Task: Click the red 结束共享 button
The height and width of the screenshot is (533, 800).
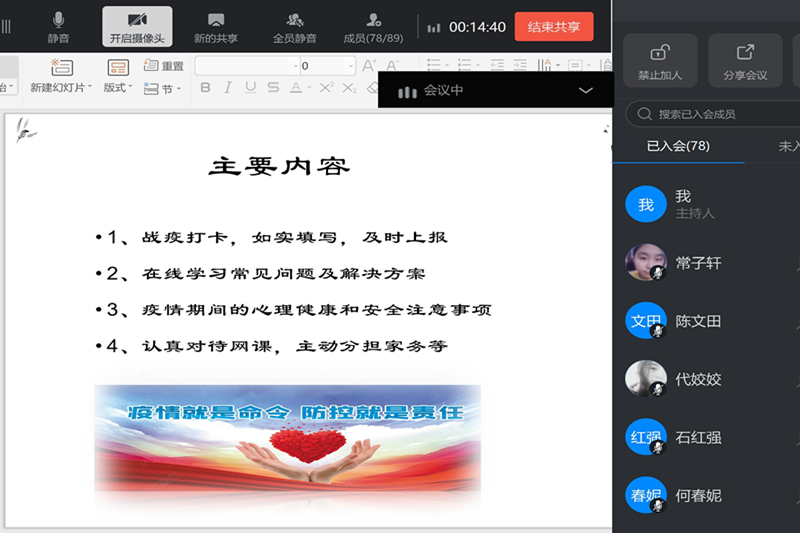Action: pyautogui.click(x=553, y=27)
